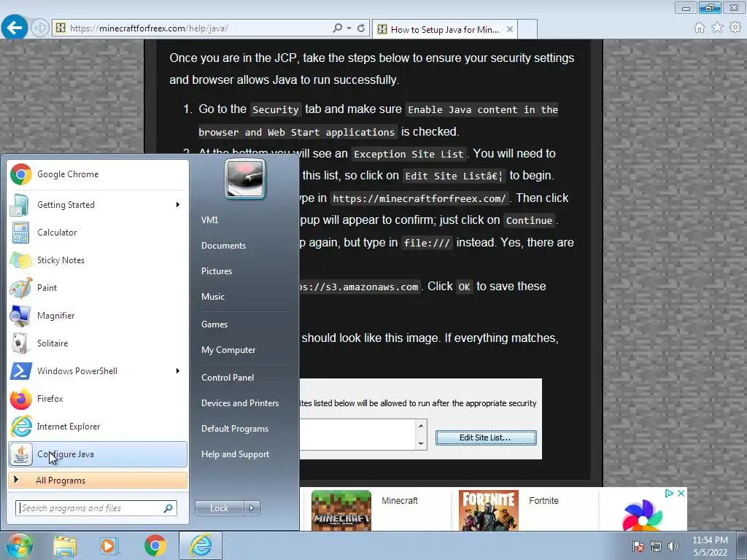Click the search magnifier in address bar
The width and height of the screenshot is (747, 560).
(x=337, y=28)
